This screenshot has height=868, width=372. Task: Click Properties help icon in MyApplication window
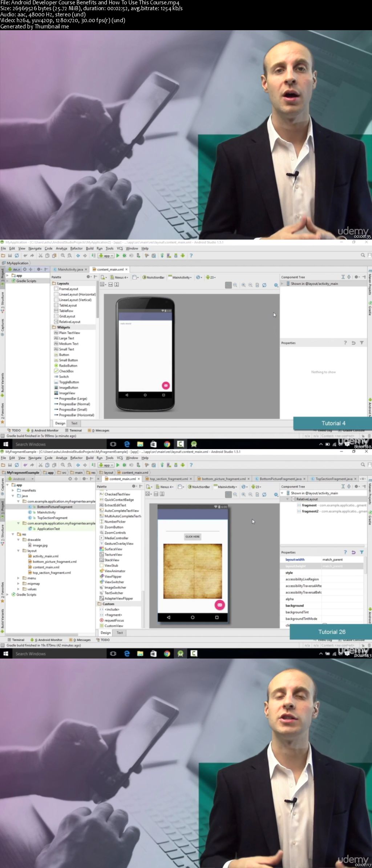(x=345, y=343)
